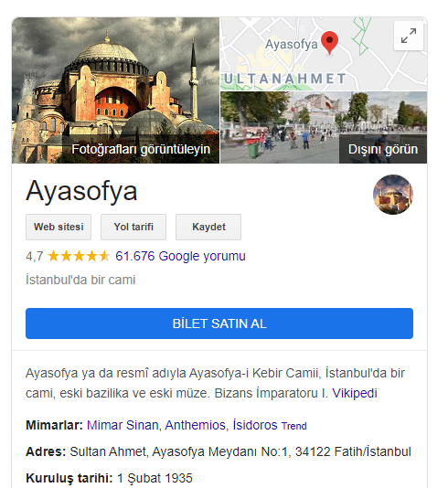Click the yellow star rating

coord(79,256)
